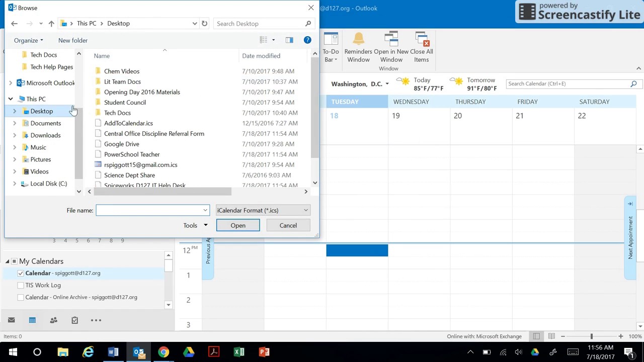This screenshot has height=362, width=644.
Task: Click the Search Desktop field
Action: pyautogui.click(x=260, y=24)
